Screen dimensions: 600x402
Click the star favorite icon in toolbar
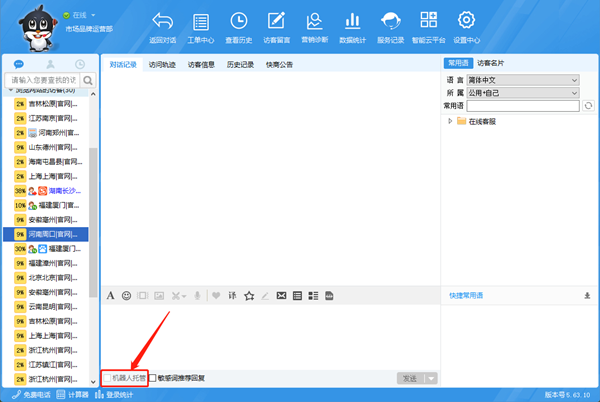tap(249, 295)
